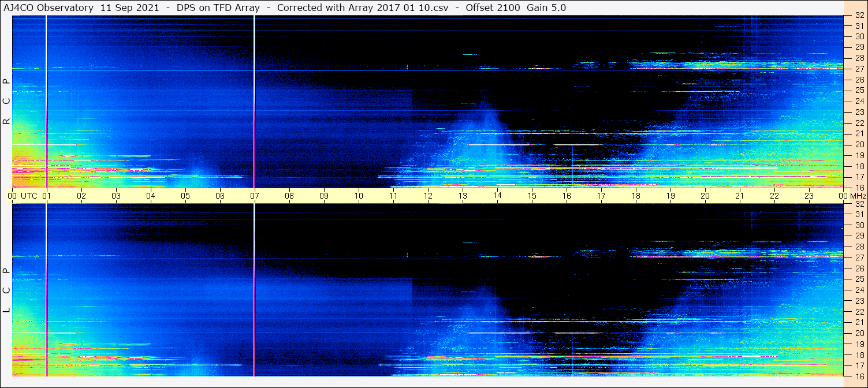Click the 19 hour label on time axis
The width and height of the screenshot is (868, 388).
[x=670, y=196]
